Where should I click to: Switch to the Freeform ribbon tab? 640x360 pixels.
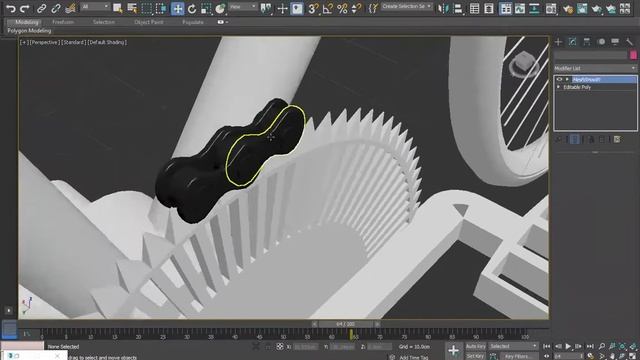coord(63,22)
